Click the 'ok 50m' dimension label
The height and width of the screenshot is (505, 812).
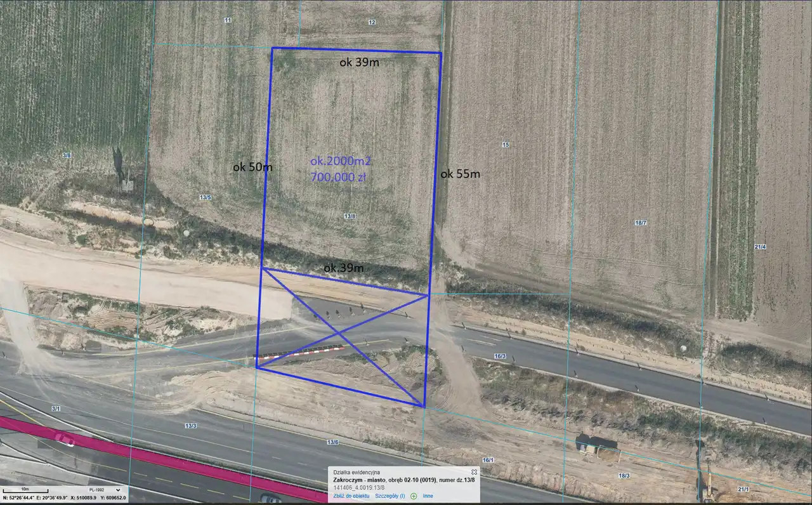[252, 167]
